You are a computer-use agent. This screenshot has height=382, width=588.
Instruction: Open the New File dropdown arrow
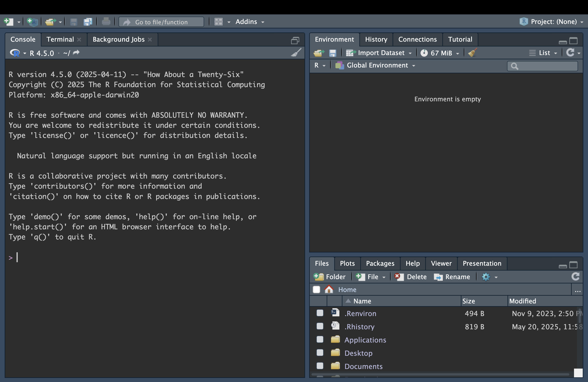pyautogui.click(x=19, y=22)
